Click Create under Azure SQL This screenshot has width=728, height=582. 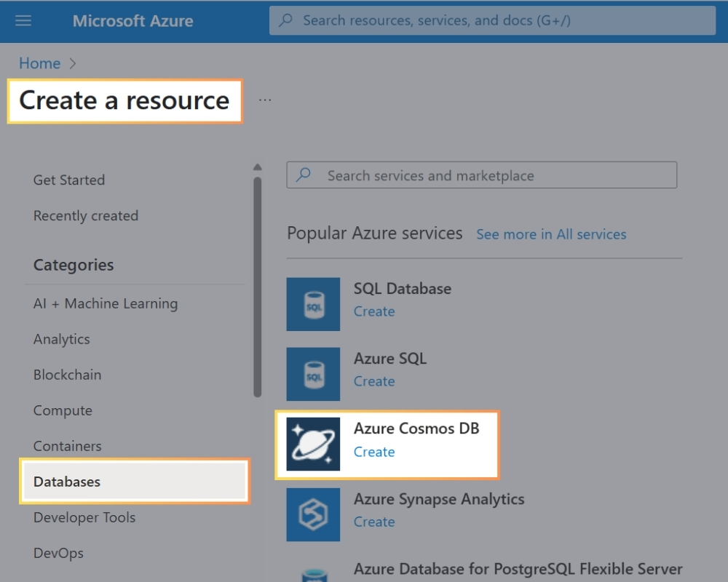(374, 381)
